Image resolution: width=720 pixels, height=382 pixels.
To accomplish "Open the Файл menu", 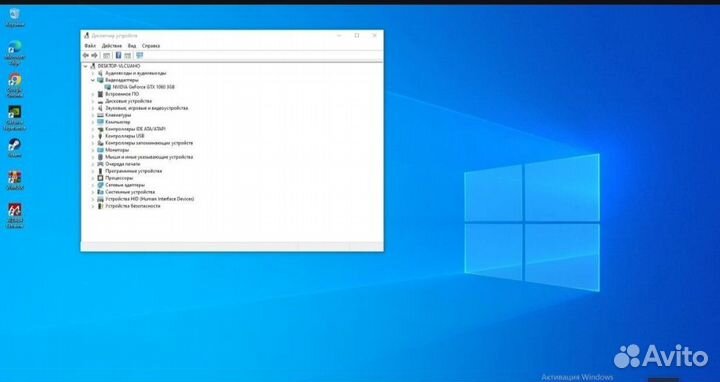I will (x=90, y=46).
